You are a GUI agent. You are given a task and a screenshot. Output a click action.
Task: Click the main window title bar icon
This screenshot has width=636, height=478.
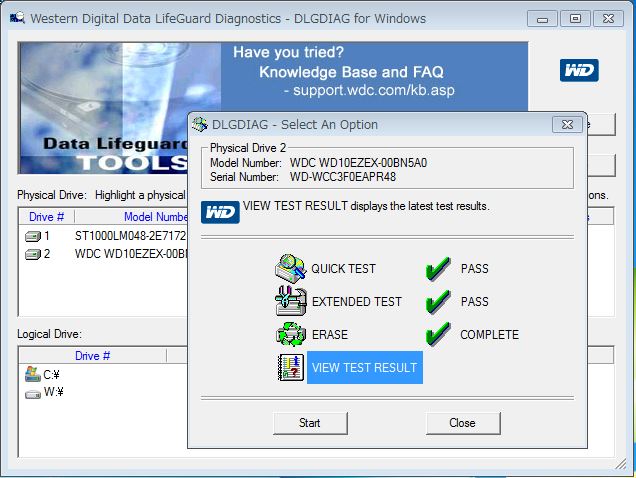(17, 18)
